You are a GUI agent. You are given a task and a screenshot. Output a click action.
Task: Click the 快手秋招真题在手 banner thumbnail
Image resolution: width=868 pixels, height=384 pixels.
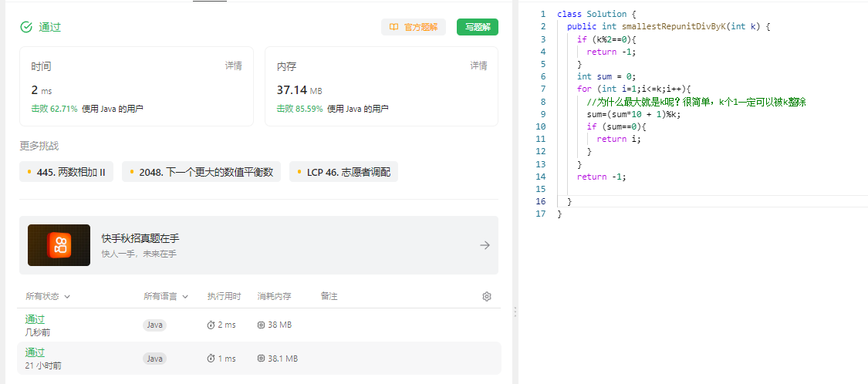(59, 245)
